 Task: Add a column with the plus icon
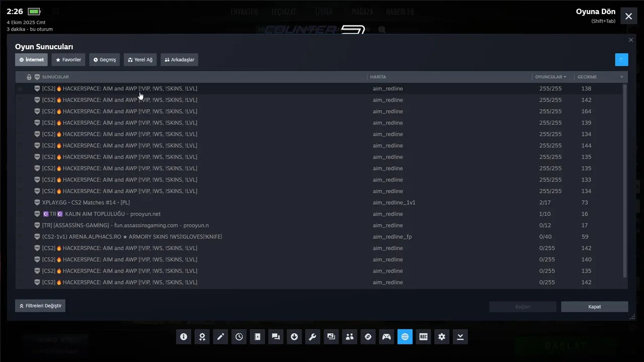(622, 77)
